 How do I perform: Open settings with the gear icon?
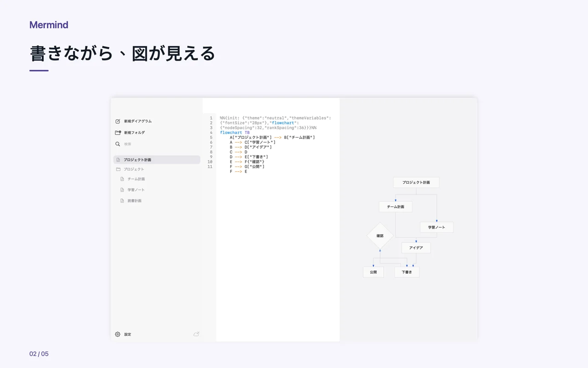[118, 334]
